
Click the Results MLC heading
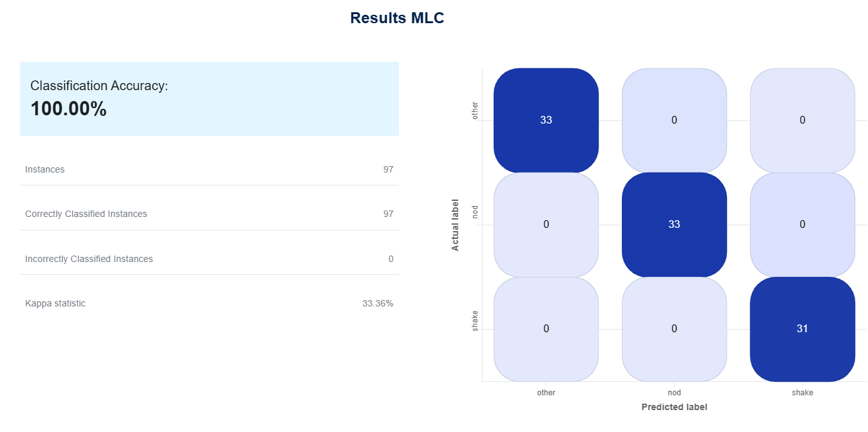[x=397, y=18]
